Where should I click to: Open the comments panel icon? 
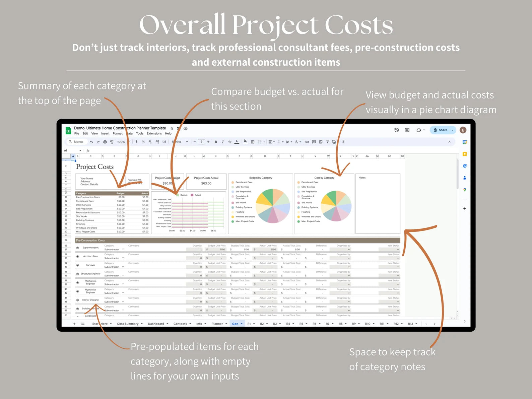[407, 130]
